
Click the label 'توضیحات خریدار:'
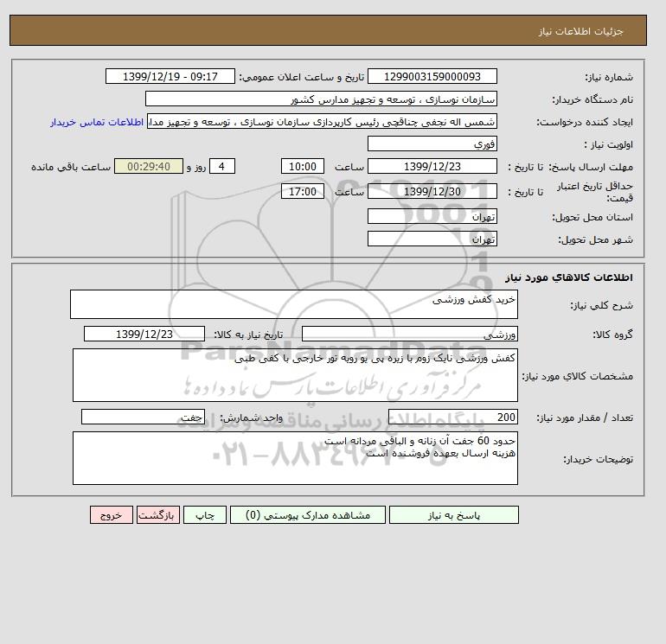(x=598, y=459)
